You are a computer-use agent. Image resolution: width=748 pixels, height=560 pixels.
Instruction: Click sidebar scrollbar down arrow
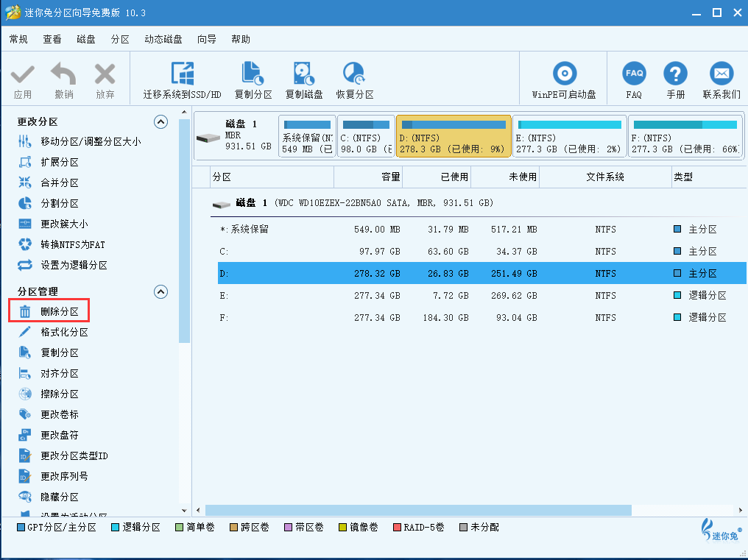pos(184,510)
